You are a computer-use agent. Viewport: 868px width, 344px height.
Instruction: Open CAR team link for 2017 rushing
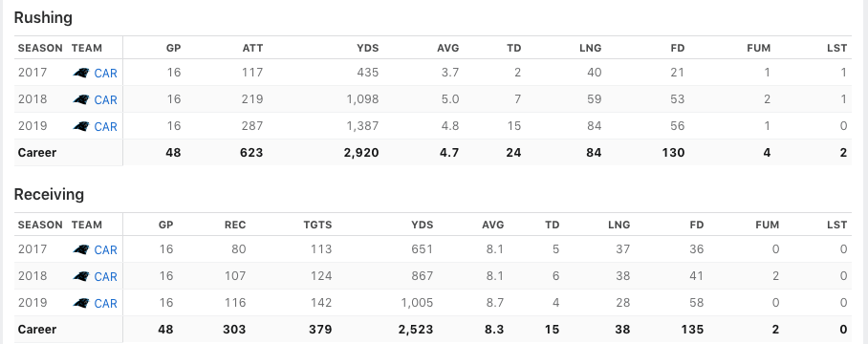pyautogui.click(x=106, y=73)
